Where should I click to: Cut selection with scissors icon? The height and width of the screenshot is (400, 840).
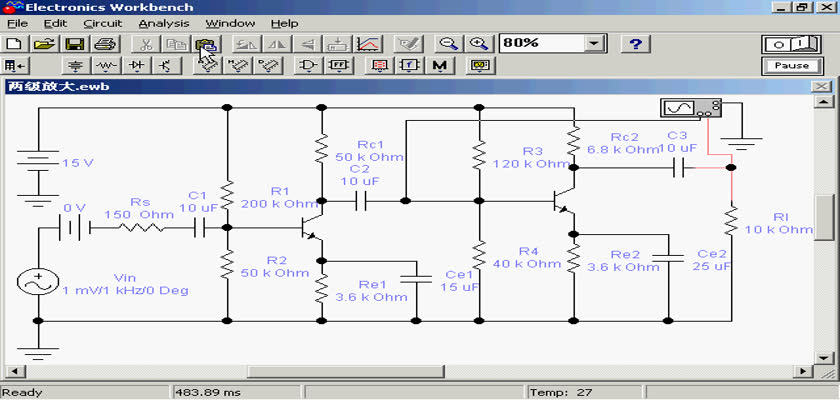(x=145, y=43)
